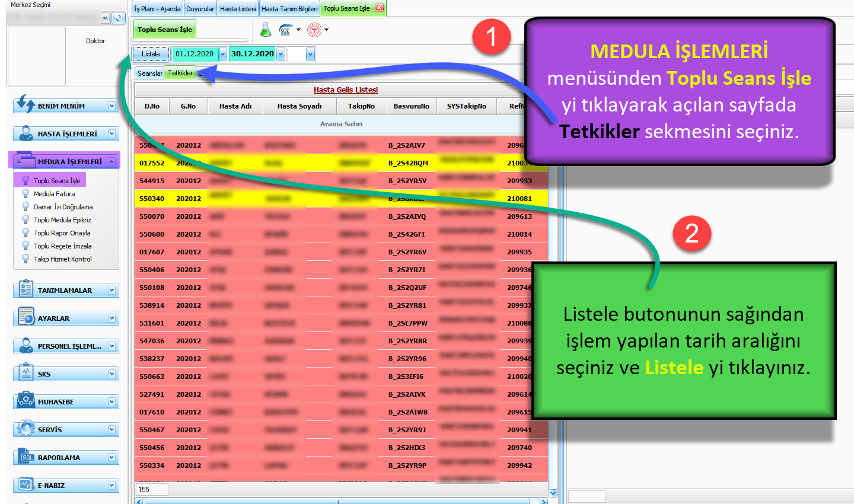
Task: Close the Toplu Seans İşle tab
Action: pyautogui.click(x=379, y=8)
